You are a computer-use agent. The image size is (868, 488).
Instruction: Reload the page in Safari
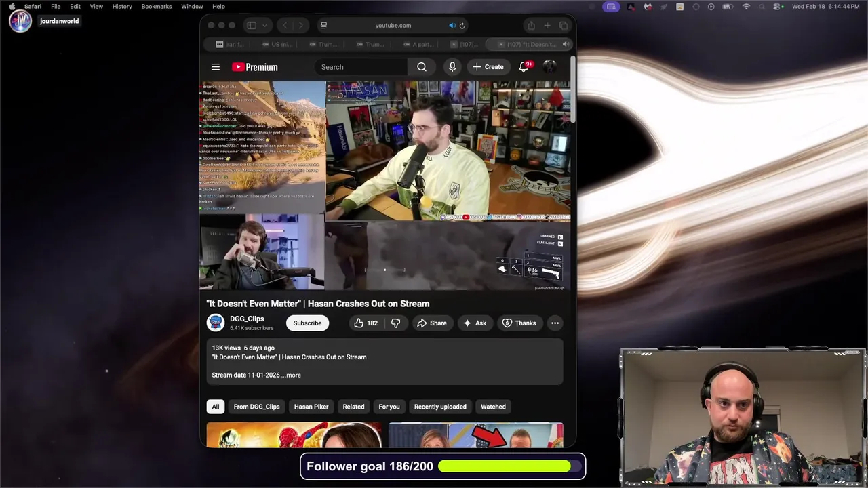462,26
